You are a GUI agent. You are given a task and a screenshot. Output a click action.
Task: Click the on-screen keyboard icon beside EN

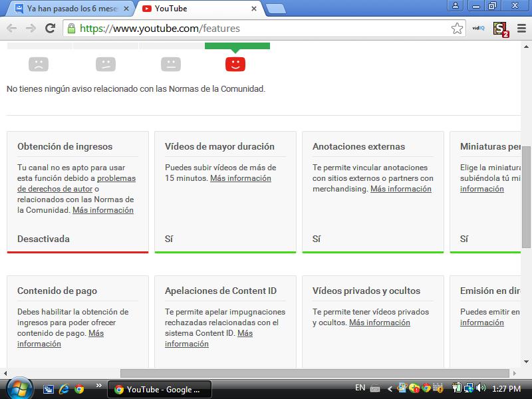pos(375,388)
